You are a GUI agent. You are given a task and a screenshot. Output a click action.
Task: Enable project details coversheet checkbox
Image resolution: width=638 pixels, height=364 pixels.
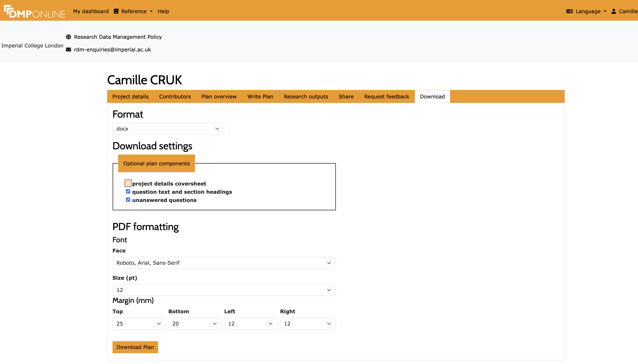pyautogui.click(x=128, y=183)
